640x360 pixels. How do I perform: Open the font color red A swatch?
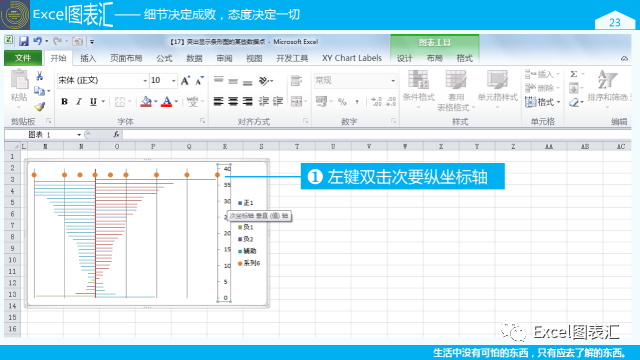click(167, 101)
